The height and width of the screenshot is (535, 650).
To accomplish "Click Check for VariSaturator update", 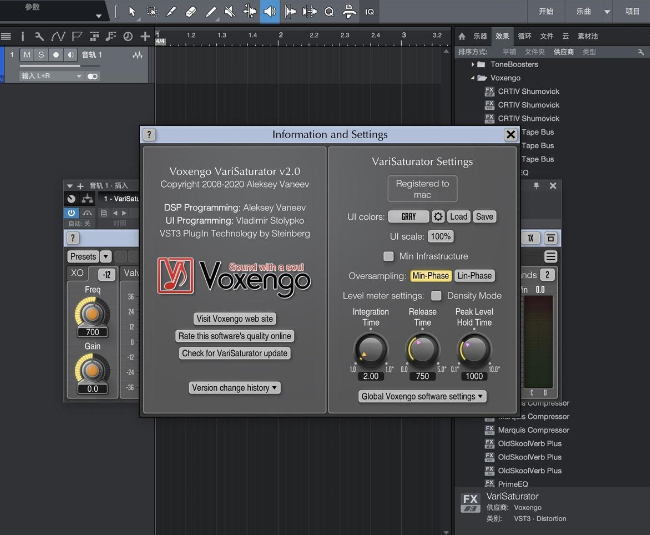I will (x=235, y=353).
